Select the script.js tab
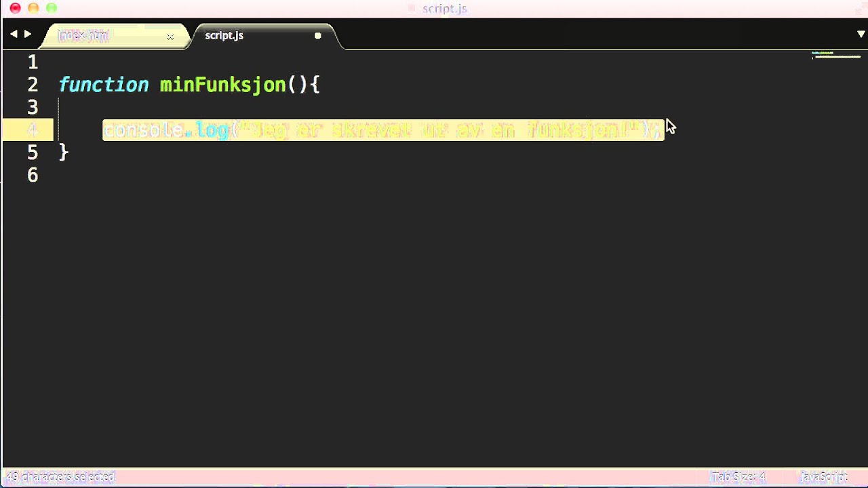 (224, 36)
